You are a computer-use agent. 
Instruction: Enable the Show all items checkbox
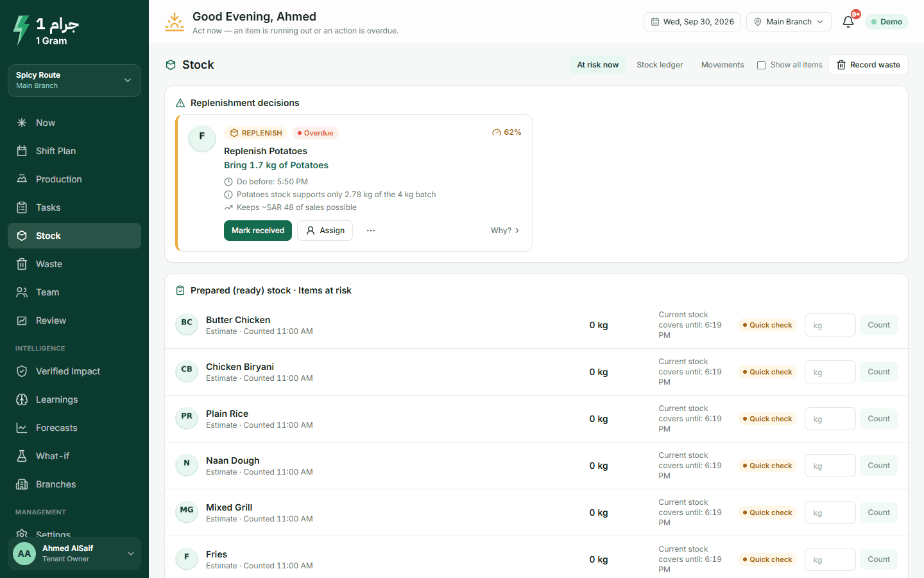(761, 65)
